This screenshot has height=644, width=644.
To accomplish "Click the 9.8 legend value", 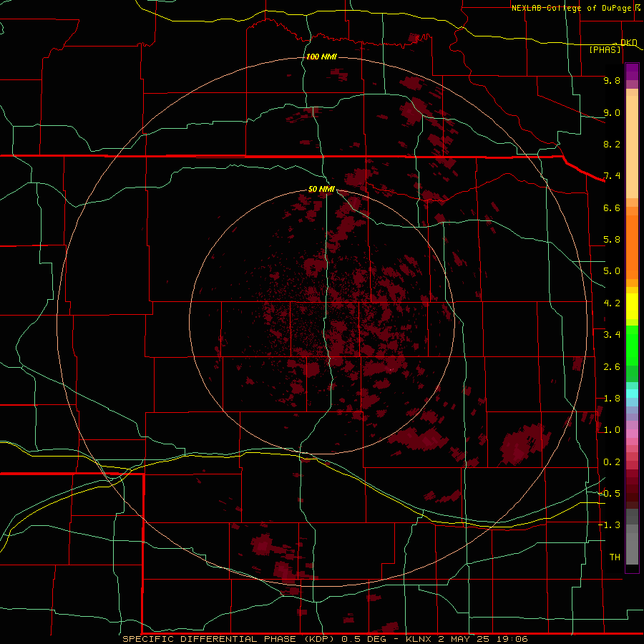I will click(612, 80).
